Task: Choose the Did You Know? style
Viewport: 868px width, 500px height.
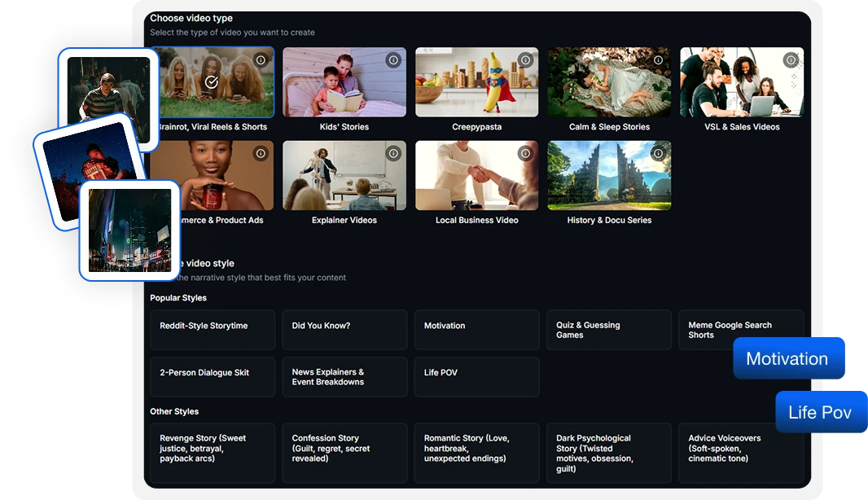Action: pyautogui.click(x=344, y=329)
